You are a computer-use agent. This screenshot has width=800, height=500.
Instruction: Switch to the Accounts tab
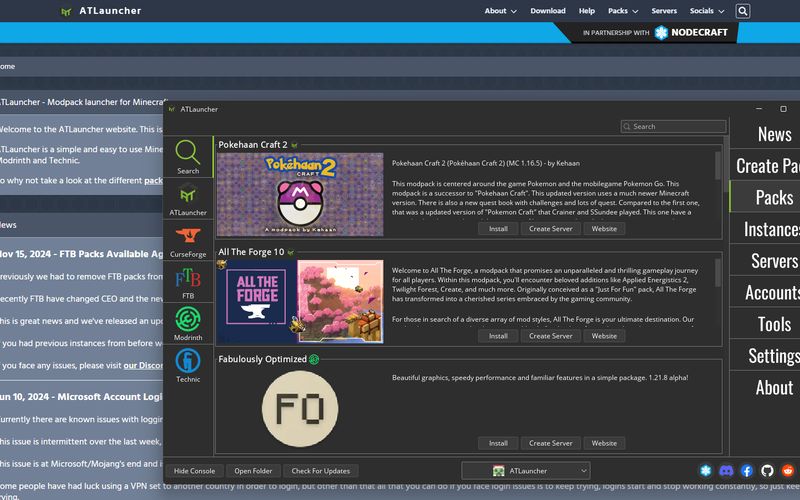[x=765, y=292]
